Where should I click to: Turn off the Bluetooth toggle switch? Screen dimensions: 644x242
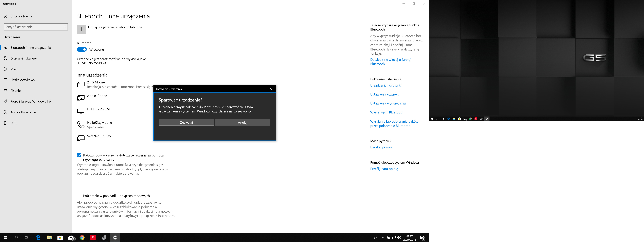click(82, 50)
